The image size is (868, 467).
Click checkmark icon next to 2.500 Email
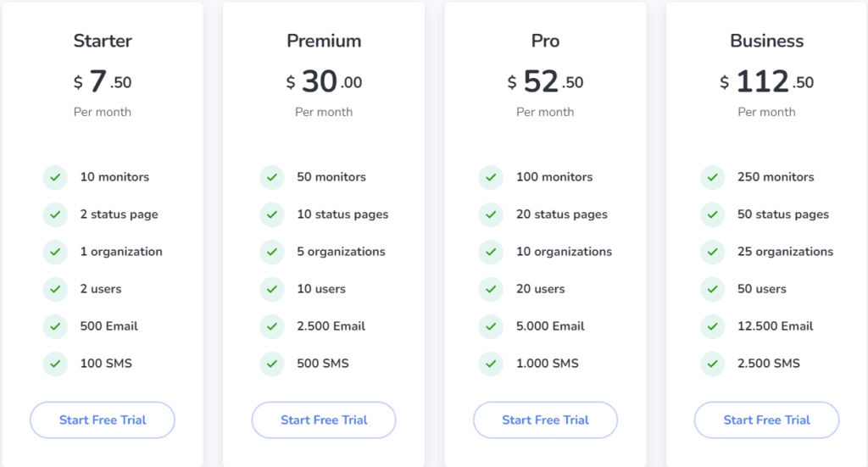point(272,326)
